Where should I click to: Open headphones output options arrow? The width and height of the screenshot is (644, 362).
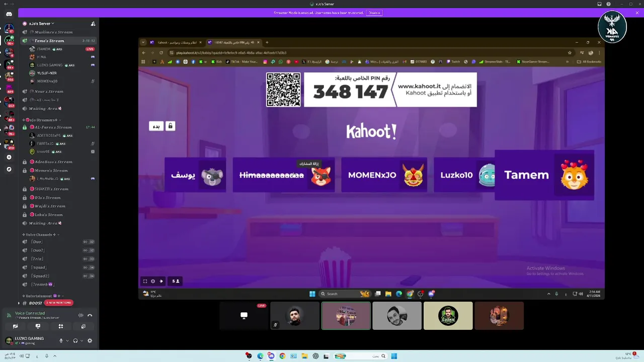tap(82, 340)
